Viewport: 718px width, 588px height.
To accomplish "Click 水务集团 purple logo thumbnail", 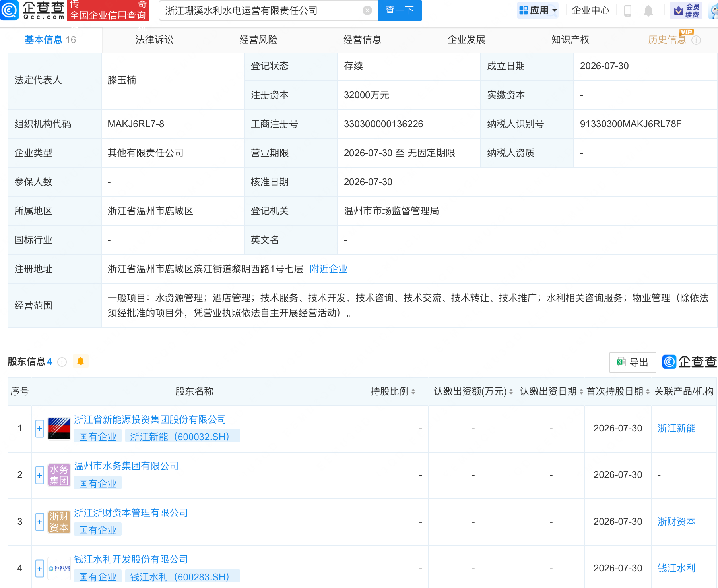I will (59, 475).
